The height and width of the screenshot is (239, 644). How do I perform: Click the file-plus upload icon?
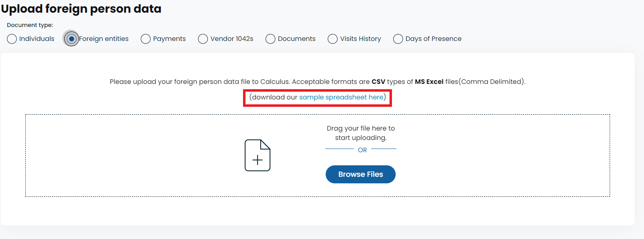[x=257, y=156]
